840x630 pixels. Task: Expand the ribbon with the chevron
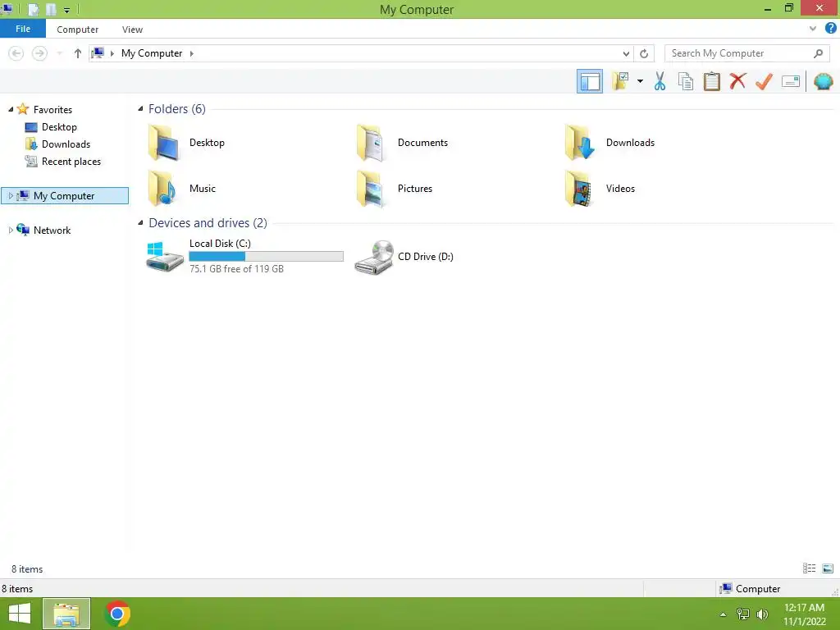[x=813, y=29]
